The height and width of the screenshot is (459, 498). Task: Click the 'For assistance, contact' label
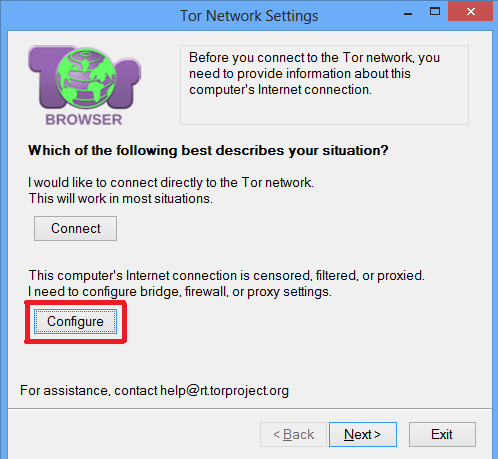coord(89,390)
